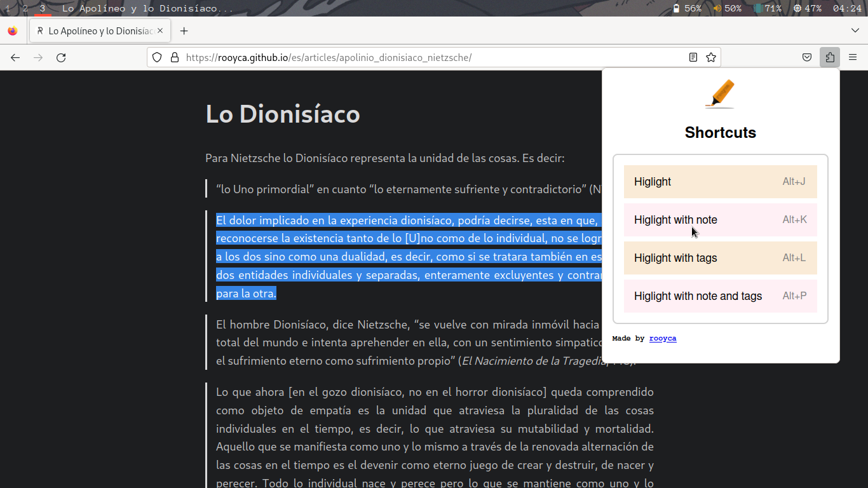Open a new tab with plus button
The height and width of the screenshot is (488, 868).
tap(184, 30)
